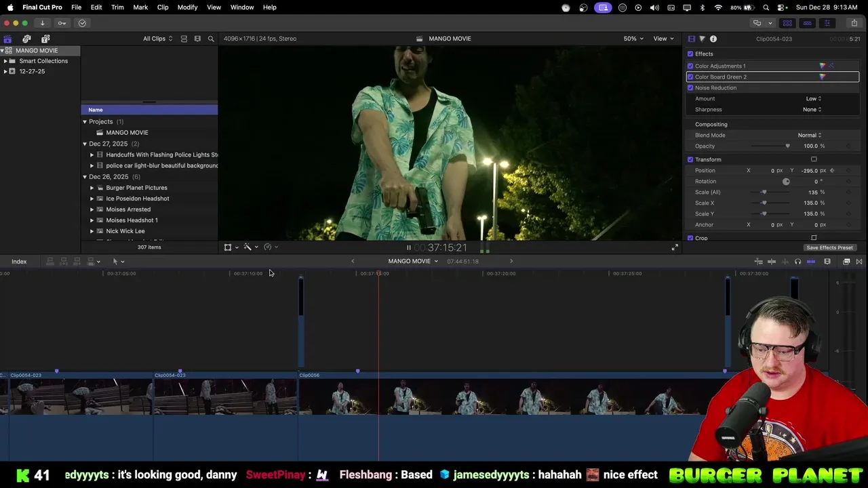The image size is (868, 488).
Task: Disable all Effects checkbox
Action: [x=690, y=54]
